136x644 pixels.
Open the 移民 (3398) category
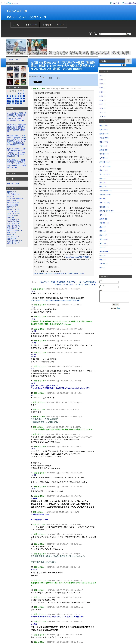tap(104, 126)
